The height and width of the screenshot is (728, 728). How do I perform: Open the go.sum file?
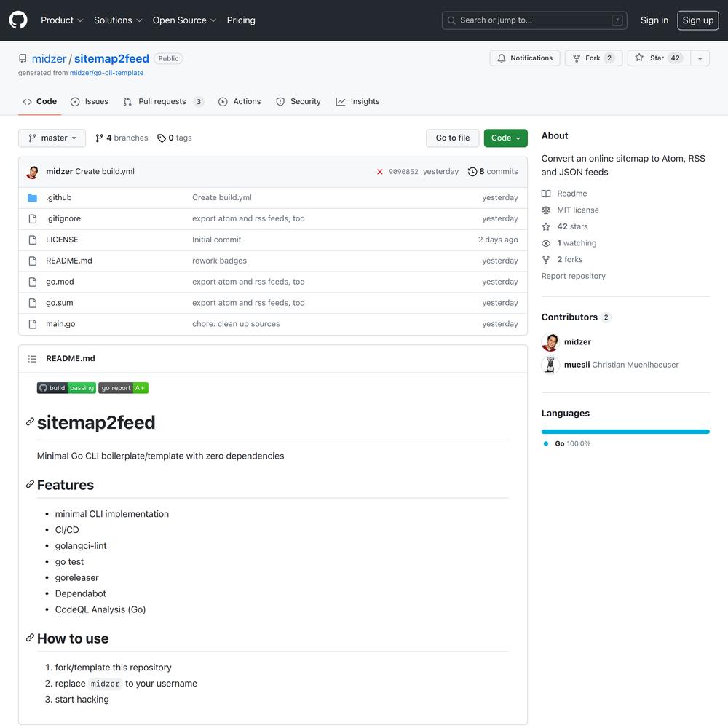coord(60,303)
